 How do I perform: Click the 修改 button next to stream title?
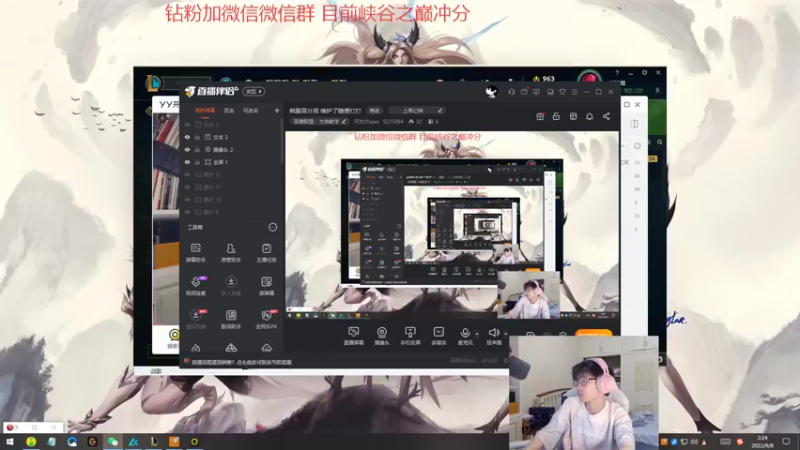[375, 110]
